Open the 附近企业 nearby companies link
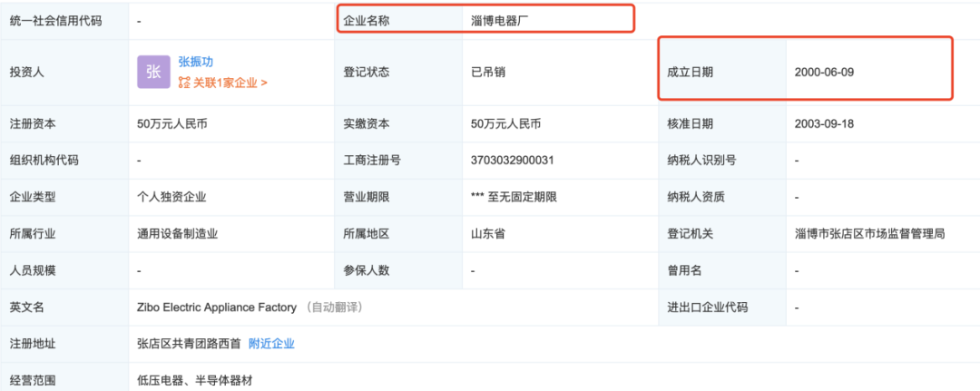Screen dimensions: 980x391 [271, 344]
